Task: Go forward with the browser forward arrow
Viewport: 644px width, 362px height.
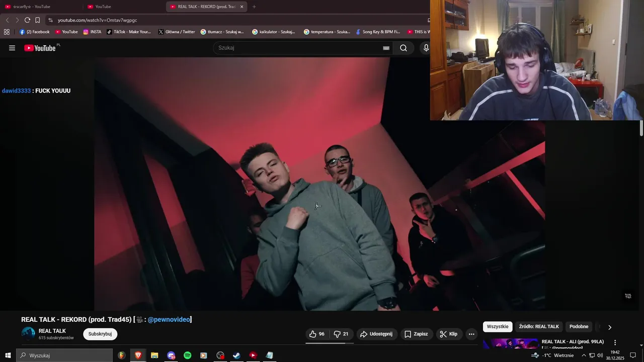Action: [17, 20]
